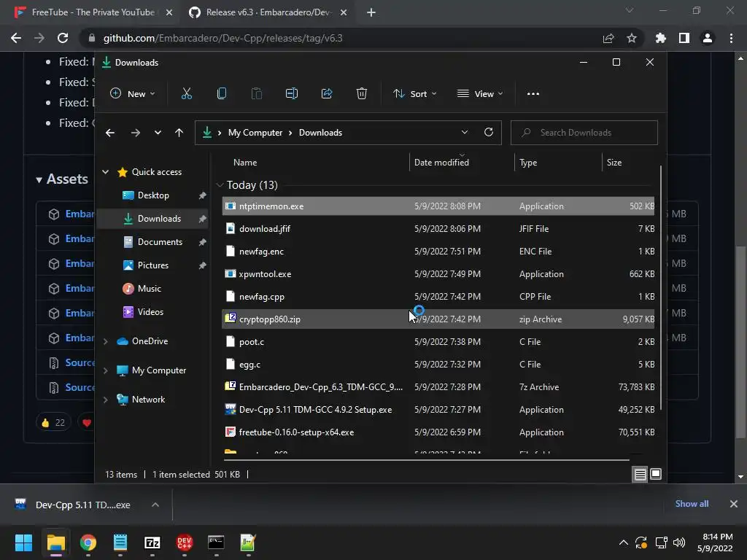Screen dimensions: 747x560
Task: Open 7-Zip from the taskbar
Action: [x=152, y=542]
